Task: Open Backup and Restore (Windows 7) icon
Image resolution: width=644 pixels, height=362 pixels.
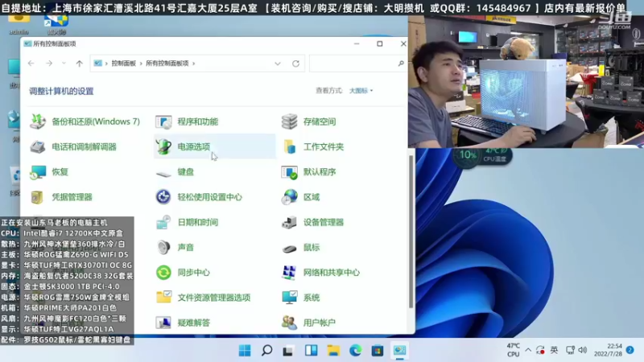Action: [x=38, y=121]
